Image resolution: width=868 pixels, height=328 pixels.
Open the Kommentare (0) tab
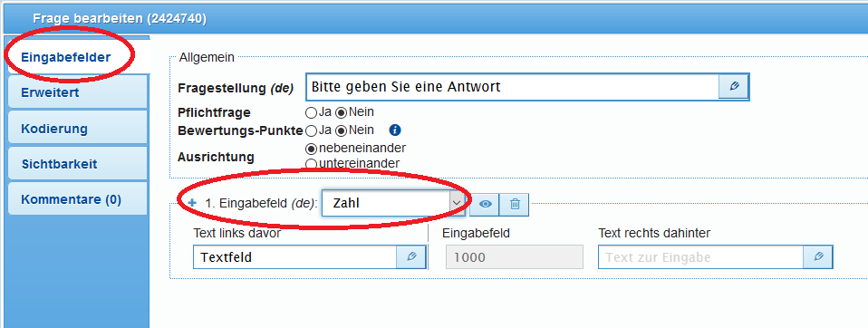(78, 199)
